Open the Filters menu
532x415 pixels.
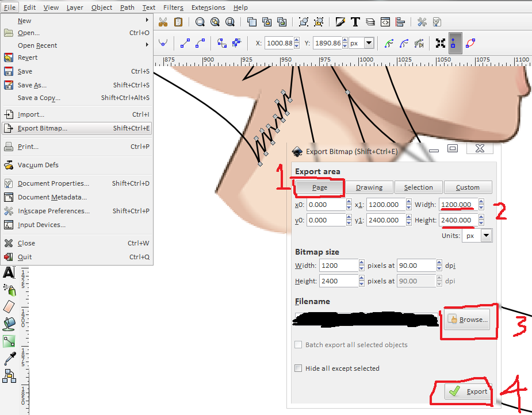[173, 7]
